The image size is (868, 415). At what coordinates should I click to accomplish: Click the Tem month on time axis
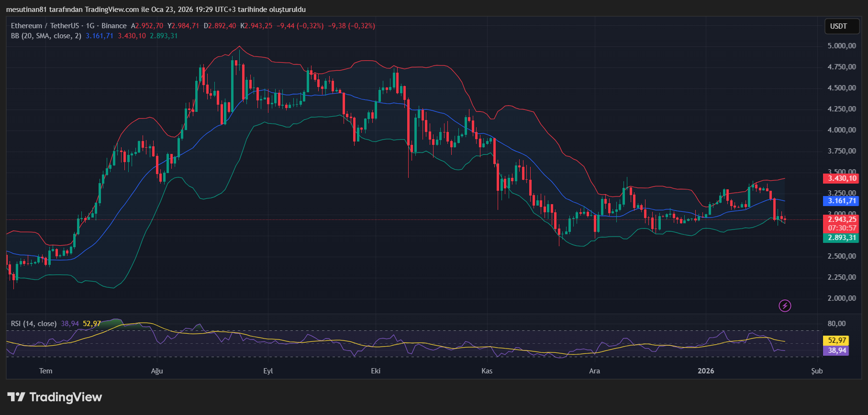[x=45, y=371]
